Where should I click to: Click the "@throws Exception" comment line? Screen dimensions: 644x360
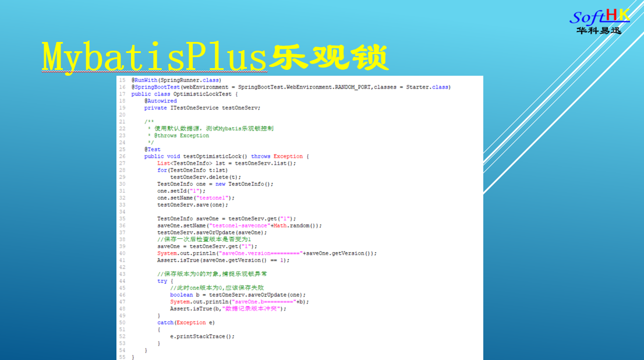[x=178, y=136]
